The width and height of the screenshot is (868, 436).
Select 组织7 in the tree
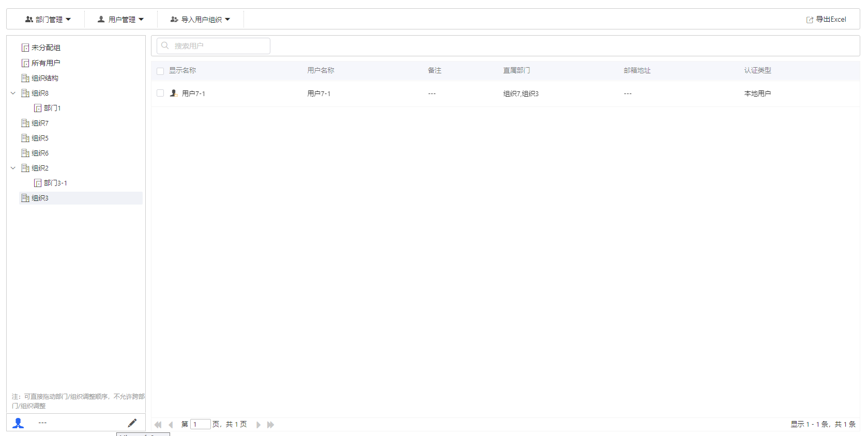[40, 123]
